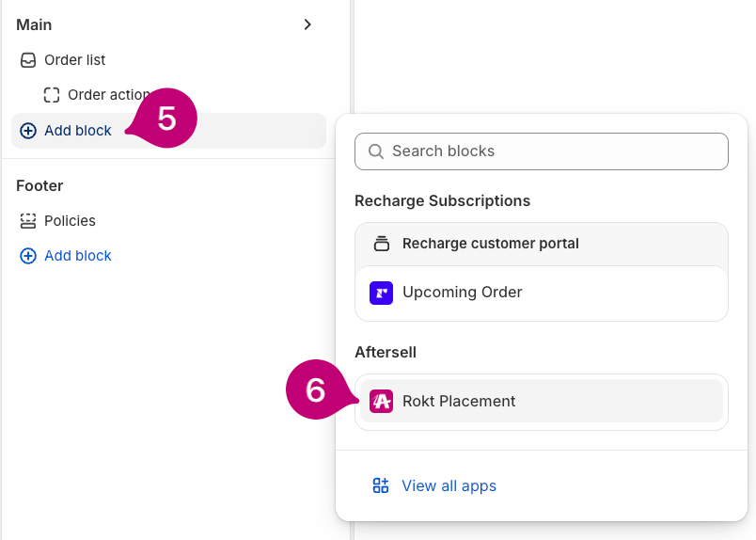Focus the Search blocks input field
This screenshot has height=540, width=756.
[x=541, y=151]
